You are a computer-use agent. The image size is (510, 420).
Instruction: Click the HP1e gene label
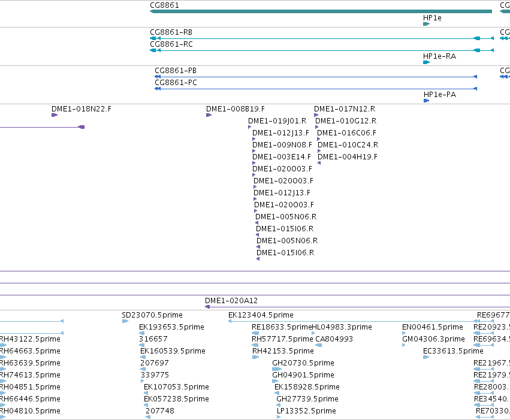pyautogui.click(x=432, y=18)
